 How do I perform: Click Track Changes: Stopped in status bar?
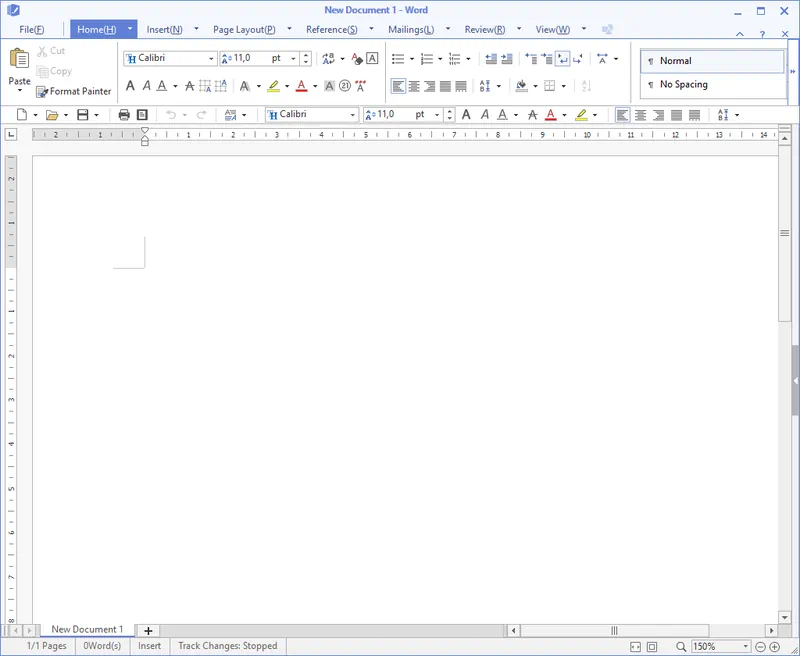[x=227, y=646]
